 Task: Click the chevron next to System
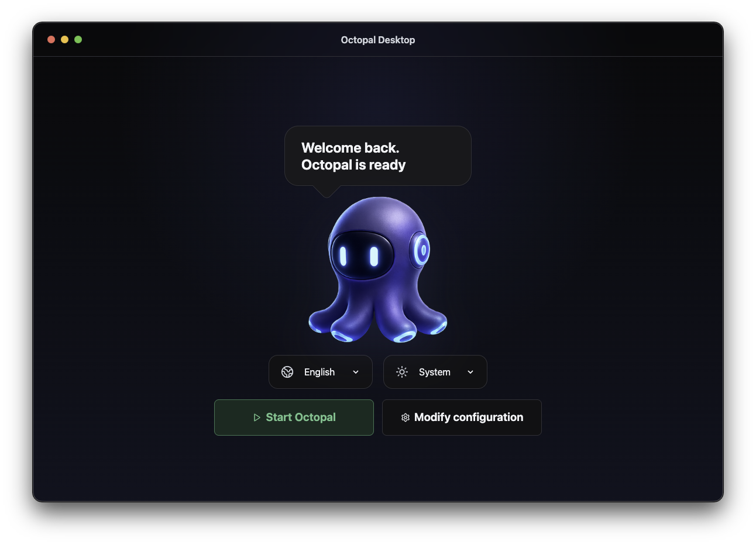470,372
